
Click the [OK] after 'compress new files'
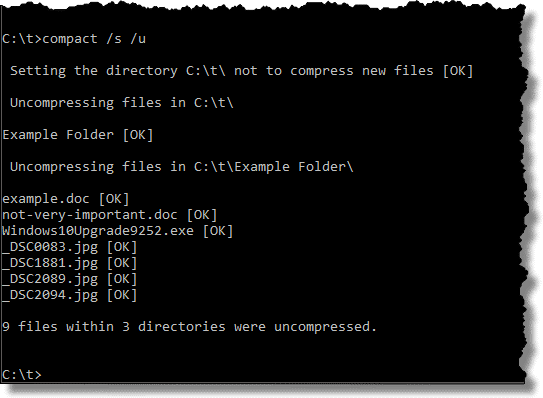pos(458,71)
